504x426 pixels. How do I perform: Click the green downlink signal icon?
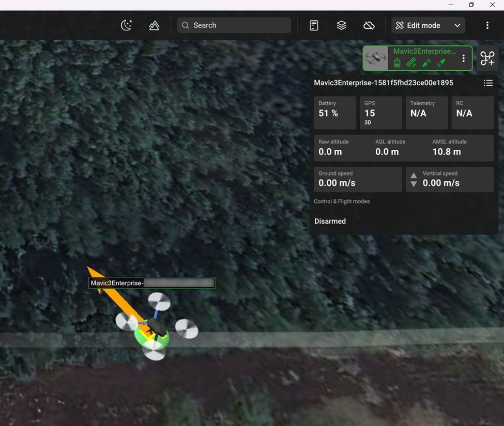[441, 63]
